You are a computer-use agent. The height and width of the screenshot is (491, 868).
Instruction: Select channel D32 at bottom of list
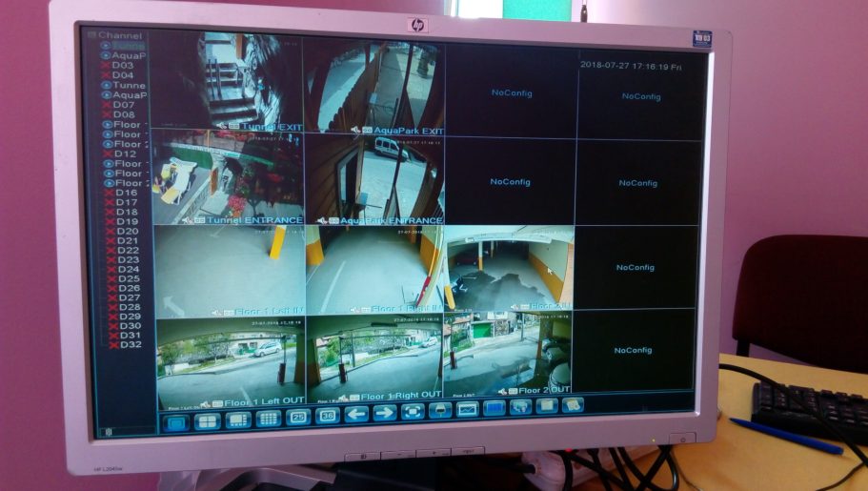(x=130, y=344)
